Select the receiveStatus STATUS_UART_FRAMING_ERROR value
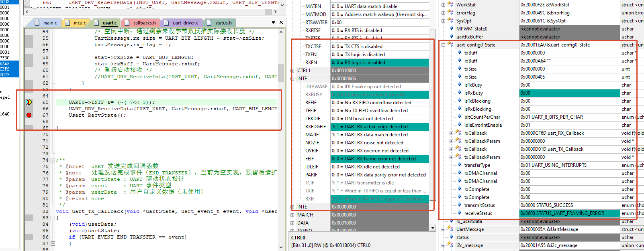Viewport: 644px width, 251px height. point(569,213)
